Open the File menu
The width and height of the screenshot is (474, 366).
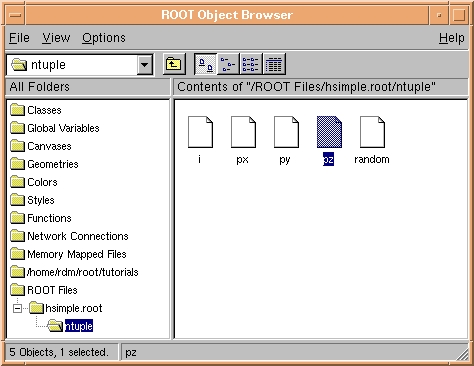pyautogui.click(x=19, y=38)
